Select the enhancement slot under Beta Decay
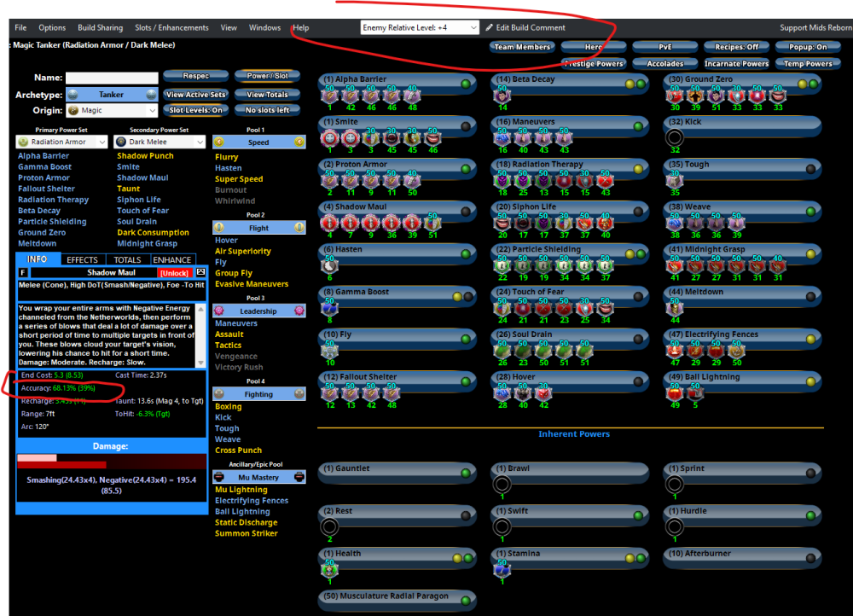 502,96
